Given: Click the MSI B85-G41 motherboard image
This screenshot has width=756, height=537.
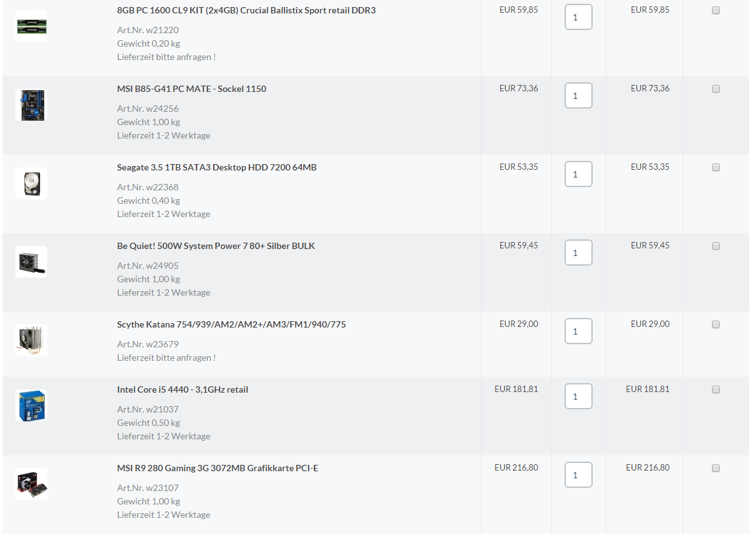Looking at the screenshot, I should tap(31, 105).
